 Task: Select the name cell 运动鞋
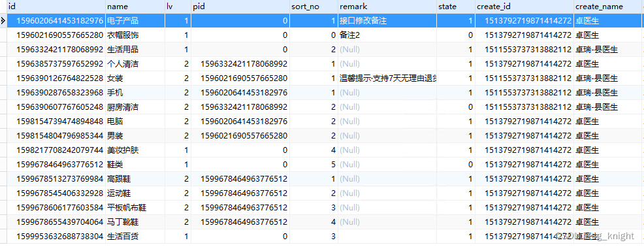coord(135,193)
